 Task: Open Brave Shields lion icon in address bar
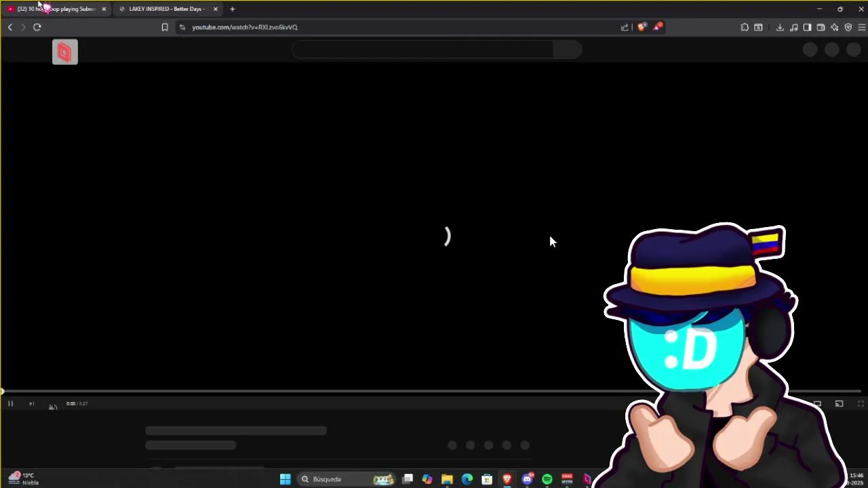(642, 27)
